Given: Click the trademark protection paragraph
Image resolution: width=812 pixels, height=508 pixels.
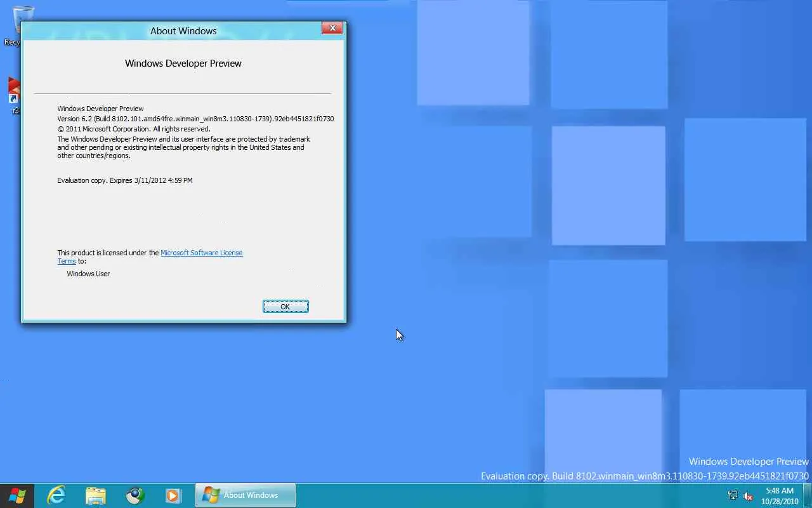Looking at the screenshot, I should pyautogui.click(x=183, y=147).
